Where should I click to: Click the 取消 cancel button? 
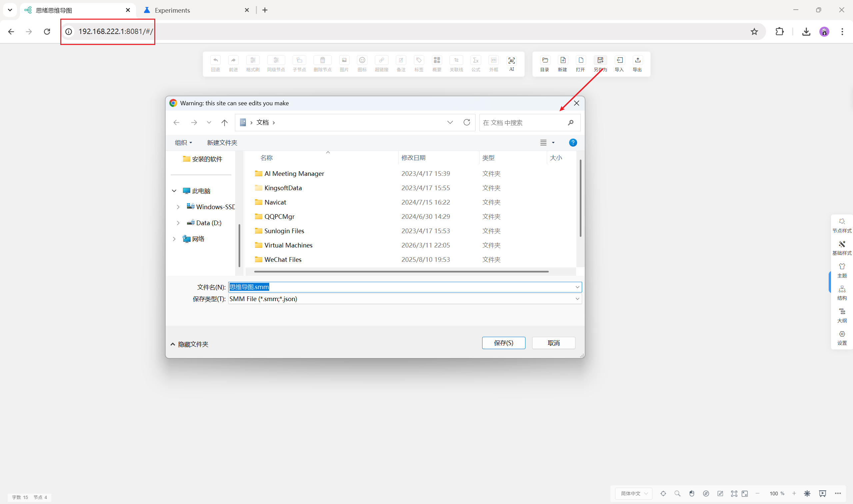point(553,343)
